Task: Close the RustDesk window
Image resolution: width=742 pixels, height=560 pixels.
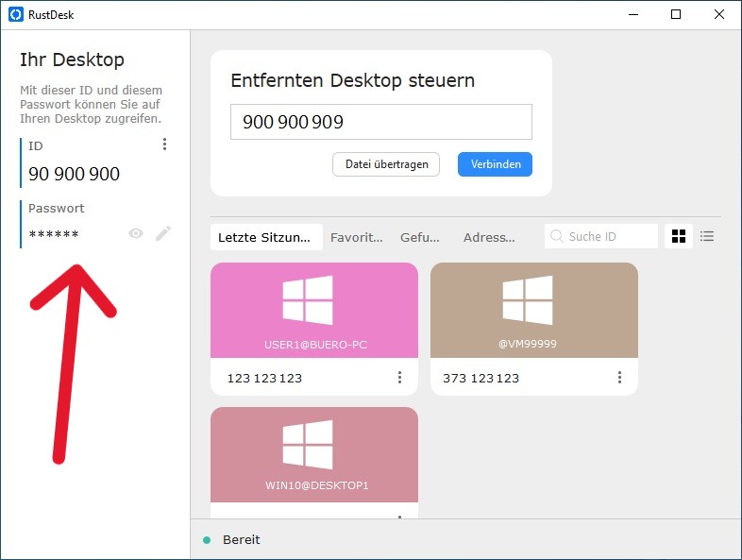Action: tap(718, 15)
